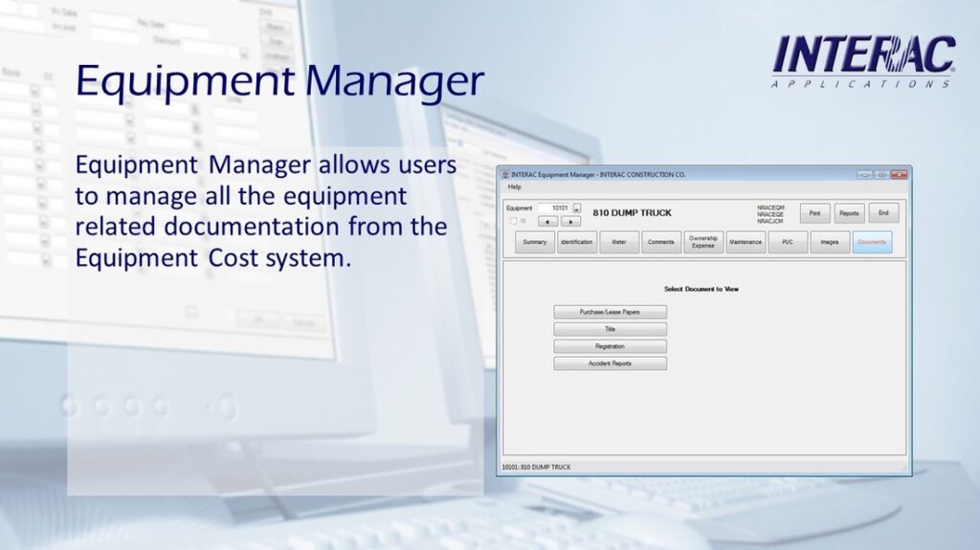The width and height of the screenshot is (980, 550).
Task: Open the PUC tab
Action: coord(788,242)
